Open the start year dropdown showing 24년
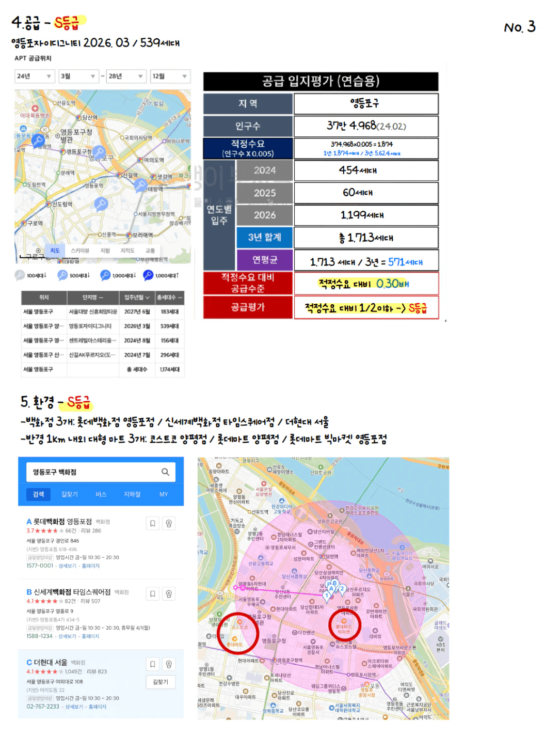The width and height of the screenshot is (560, 736). click(34, 76)
